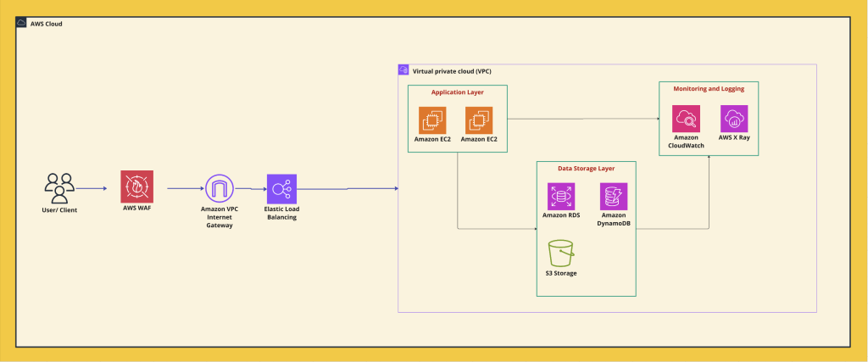Select the Monitoring and Logging heading
The height and width of the screenshot is (362, 868).
(709, 88)
